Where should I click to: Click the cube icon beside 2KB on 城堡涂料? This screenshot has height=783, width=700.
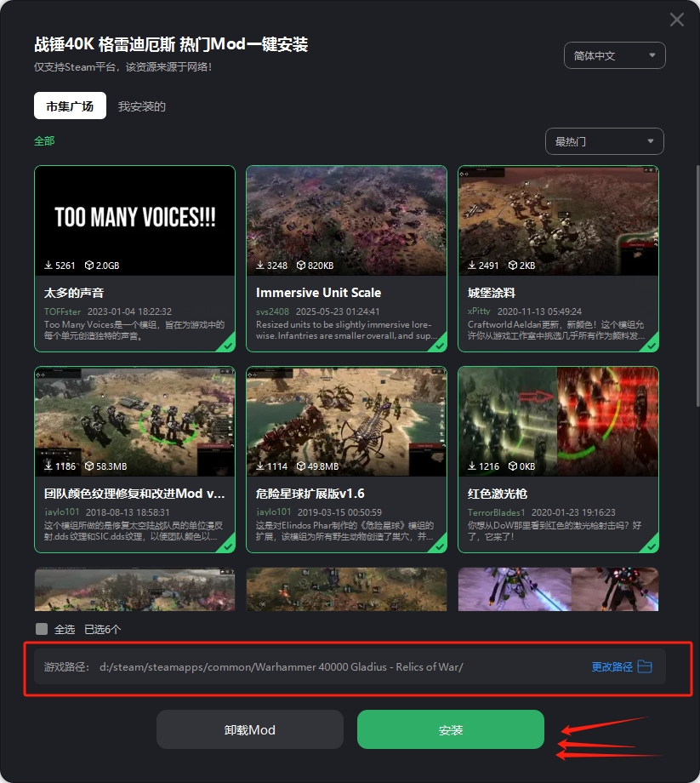click(512, 266)
